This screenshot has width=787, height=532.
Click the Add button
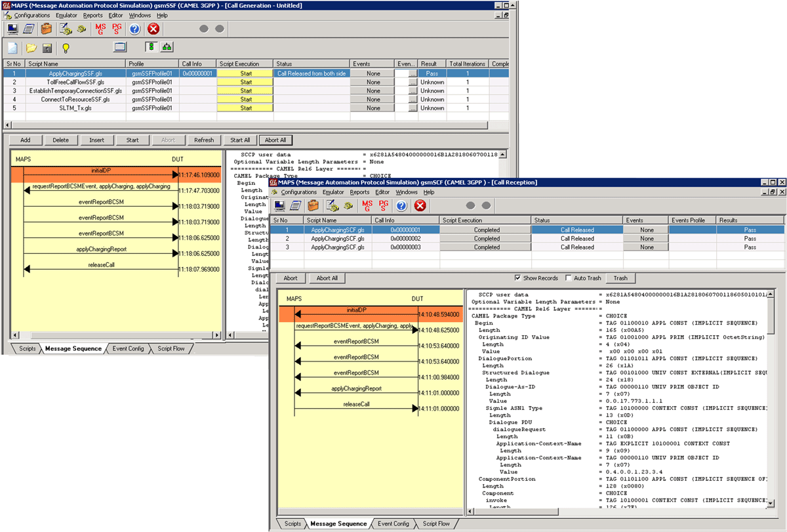[x=26, y=140]
